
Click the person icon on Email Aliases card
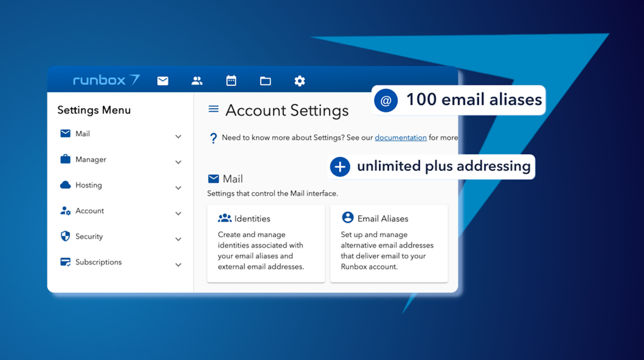(348, 217)
